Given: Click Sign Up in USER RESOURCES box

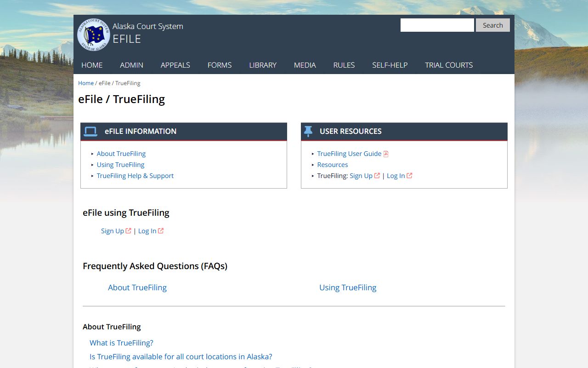Looking at the screenshot, I should (x=361, y=176).
